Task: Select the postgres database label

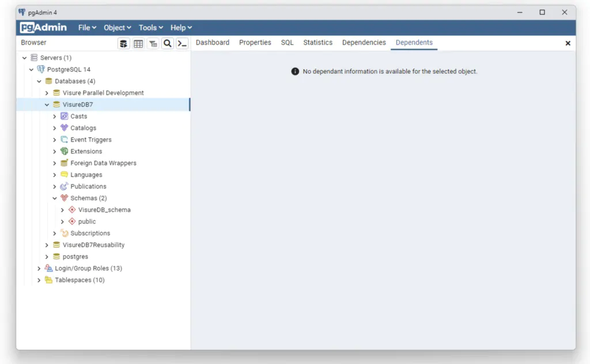Action: tap(75, 256)
